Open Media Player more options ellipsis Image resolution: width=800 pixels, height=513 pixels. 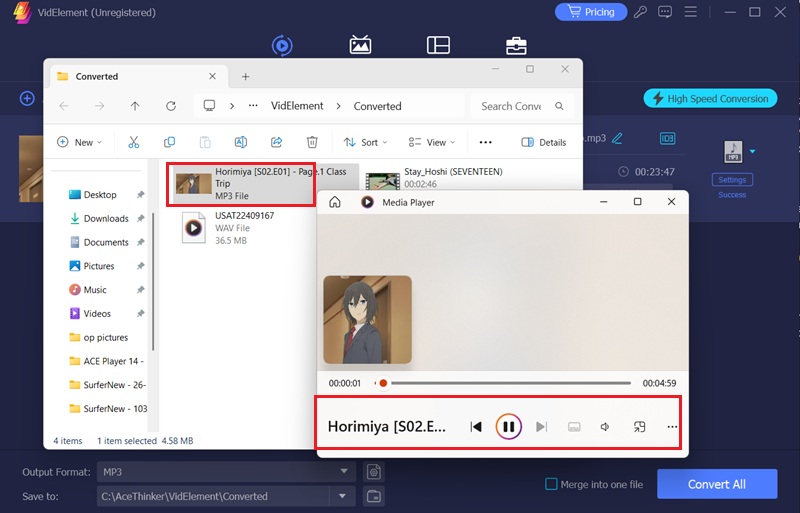672,426
